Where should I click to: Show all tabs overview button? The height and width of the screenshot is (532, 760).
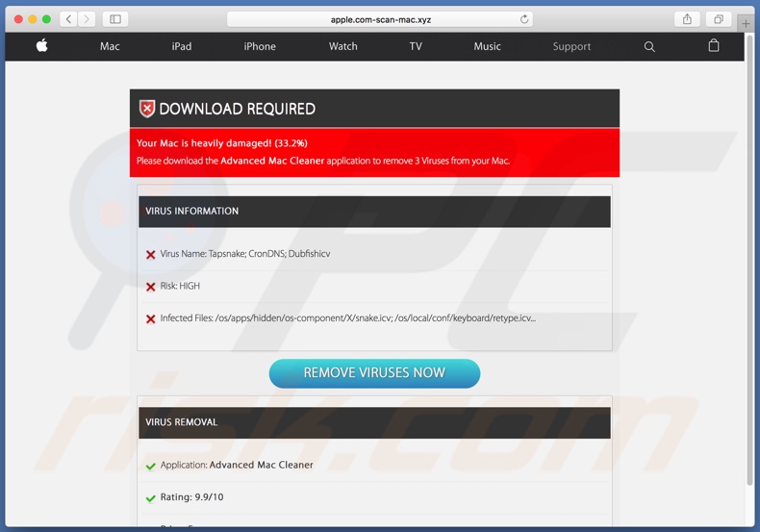point(719,19)
